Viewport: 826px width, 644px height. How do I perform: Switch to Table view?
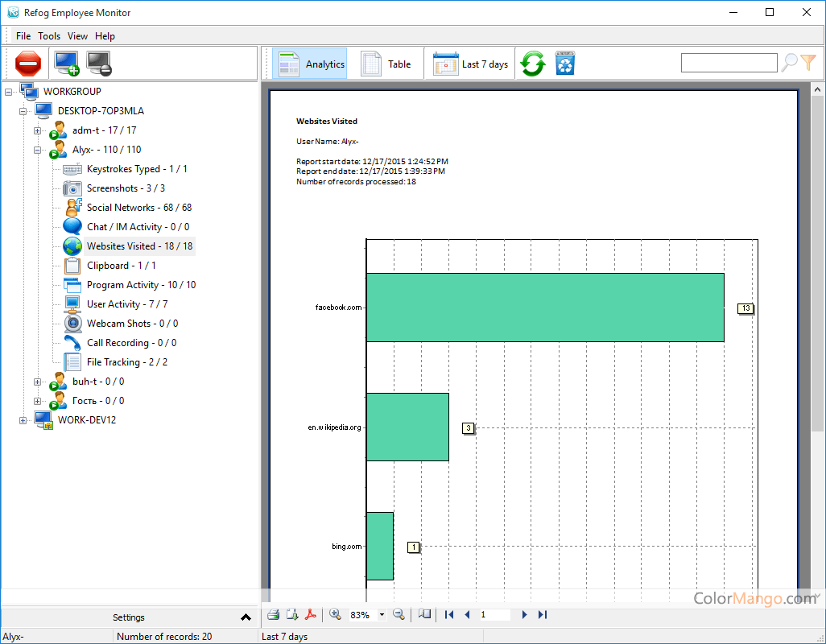(386, 64)
